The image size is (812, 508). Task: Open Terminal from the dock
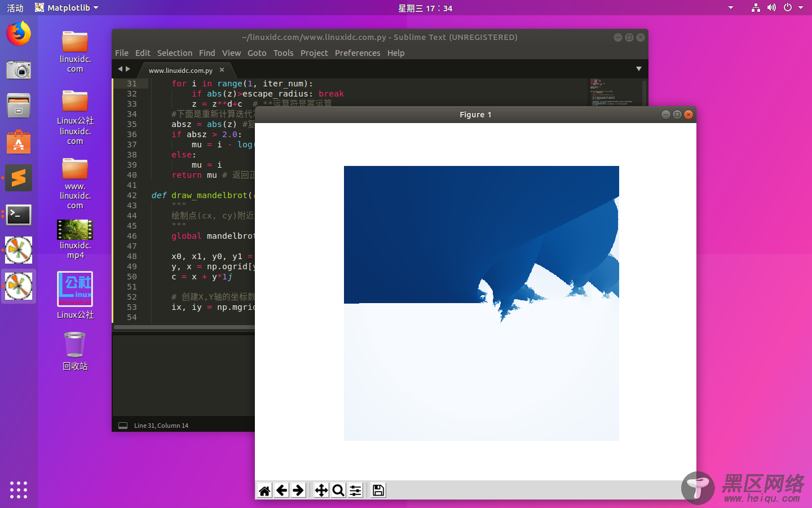coord(19,214)
